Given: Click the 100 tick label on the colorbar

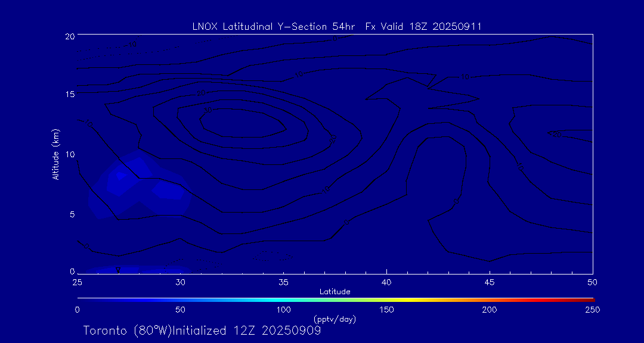Looking at the screenshot, I should tap(283, 310).
